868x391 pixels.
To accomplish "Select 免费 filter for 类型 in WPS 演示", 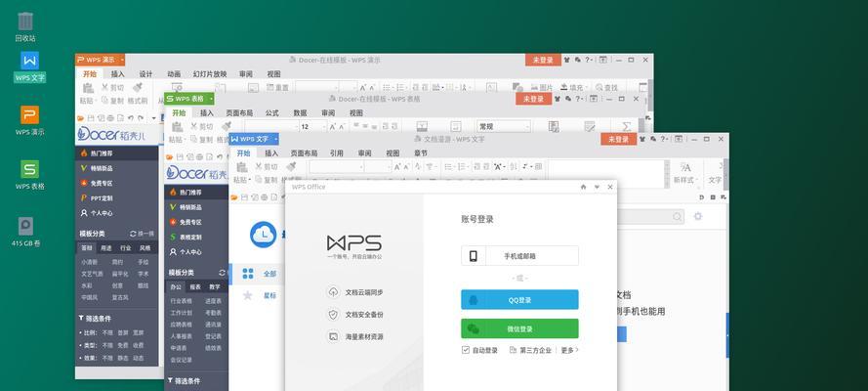I will [123, 346].
